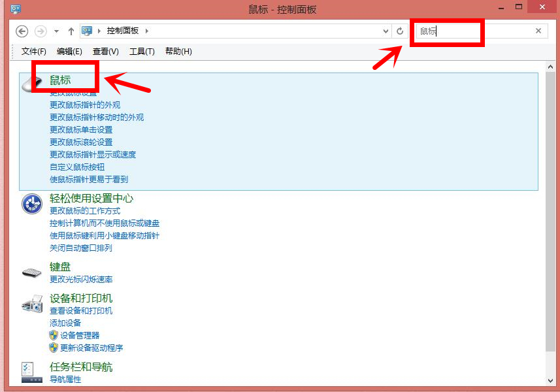Click the Refresh button in address bar
This screenshot has width=560, height=392.
click(x=400, y=31)
